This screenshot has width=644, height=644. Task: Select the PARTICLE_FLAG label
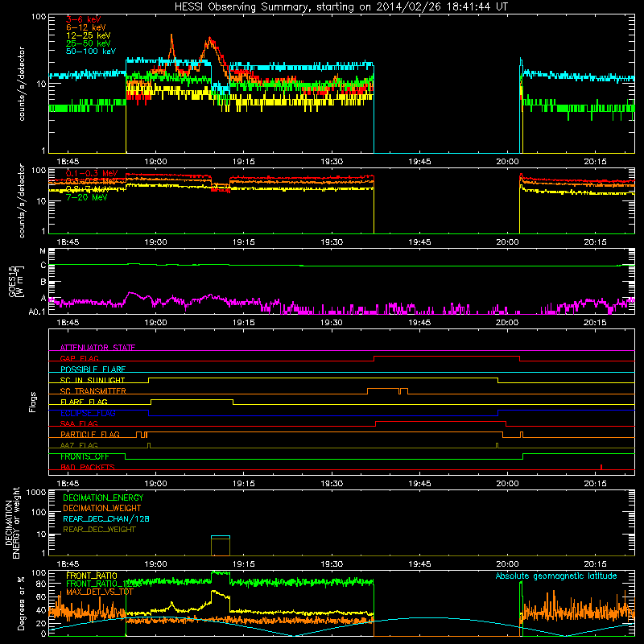pos(90,434)
